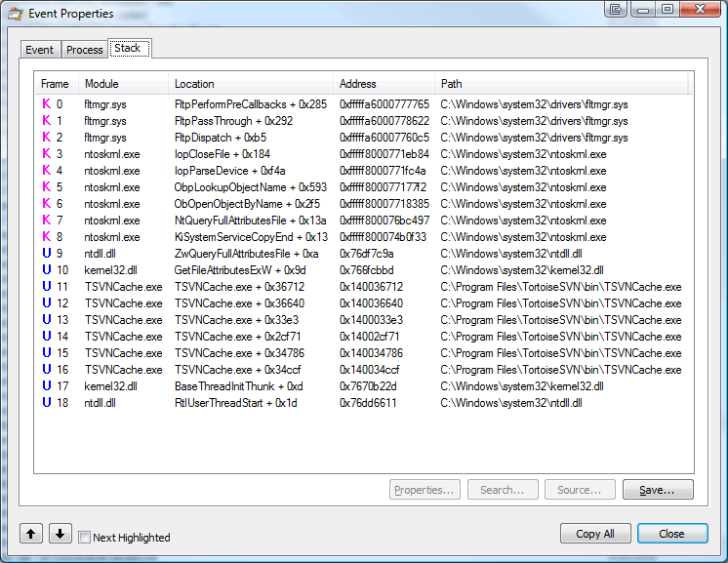Select user U icon of frame 14
Screen dimensions: 728x563
click(x=47, y=336)
